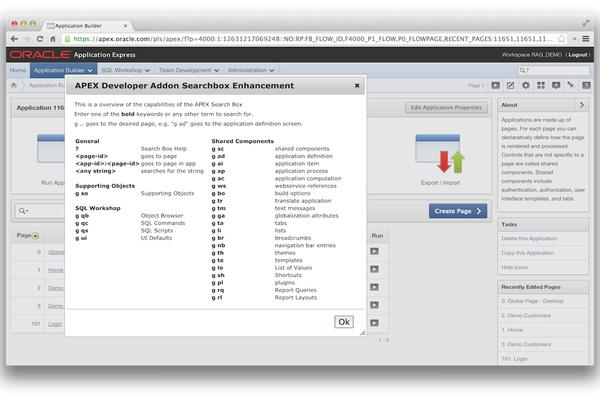Open recently edited 3. Demo Customers

526,344
